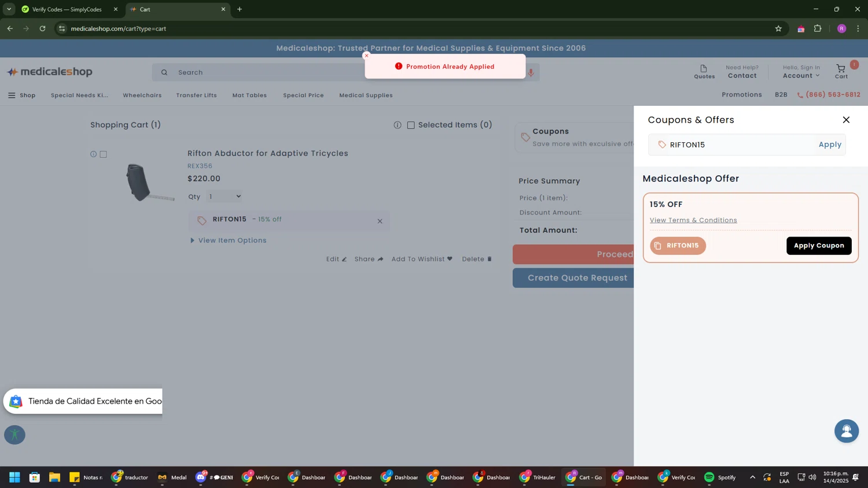Open View Terms & Conditions link

[x=693, y=220]
